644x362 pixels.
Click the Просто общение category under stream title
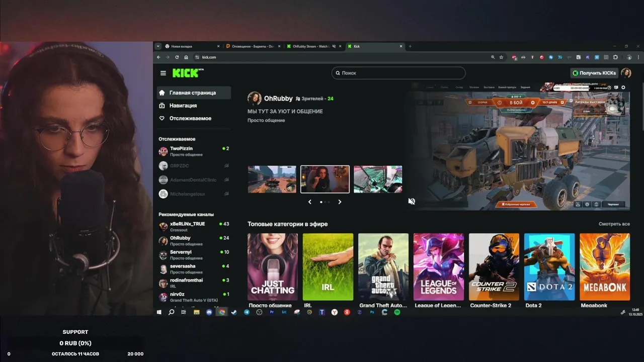[x=266, y=121]
